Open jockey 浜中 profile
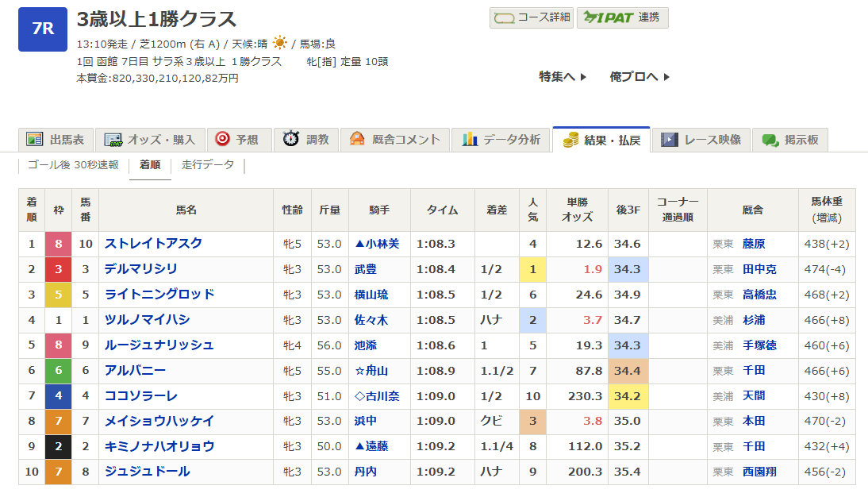The image size is (868, 501). [x=365, y=421]
